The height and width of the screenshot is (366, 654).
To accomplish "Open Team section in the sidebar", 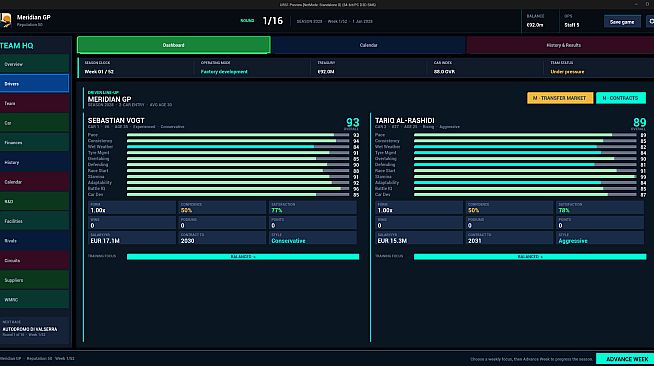I will click(35, 103).
